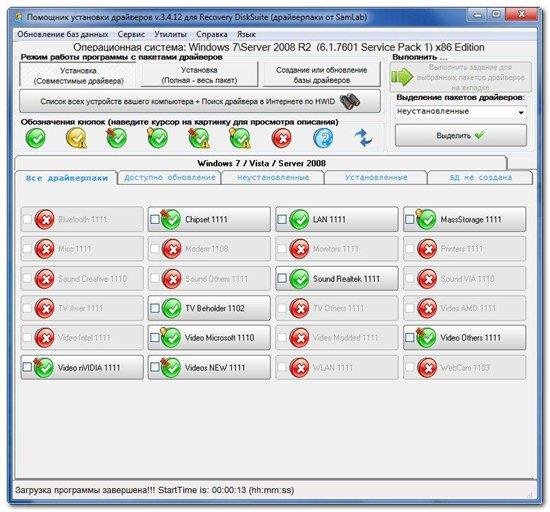The height and width of the screenshot is (512, 550).
Task: Click the red X icon of WebCam 1103
Action: pyautogui.click(x=427, y=368)
